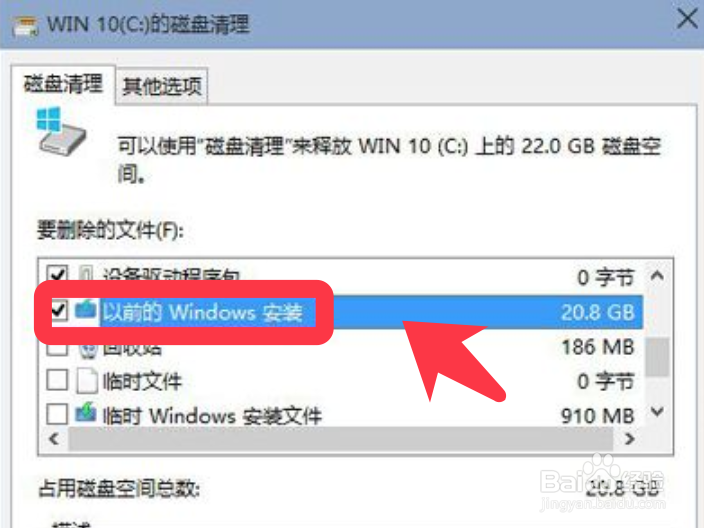
Task: Uncheck the 以前的 Windows 安装 checkbox
Action: click(59, 310)
